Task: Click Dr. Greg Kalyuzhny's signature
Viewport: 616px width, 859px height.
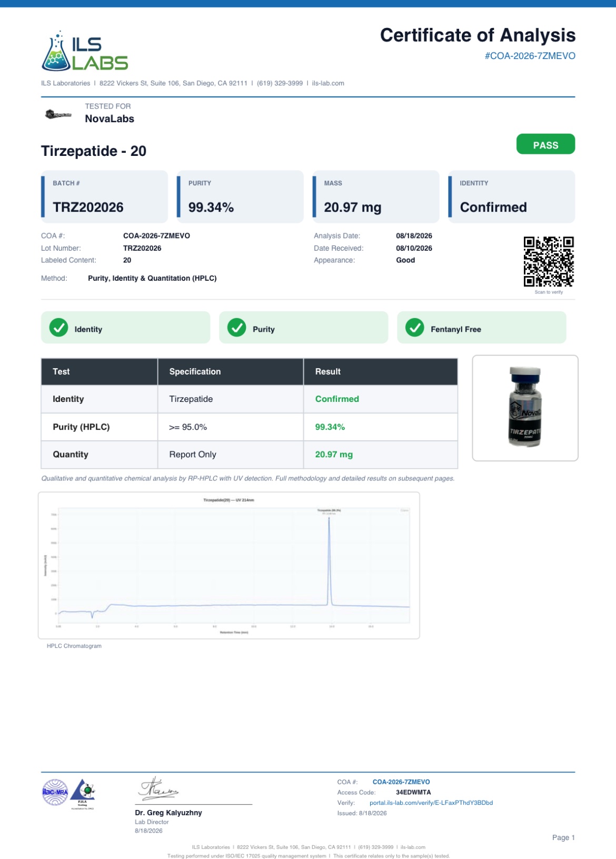Action: point(158,789)
